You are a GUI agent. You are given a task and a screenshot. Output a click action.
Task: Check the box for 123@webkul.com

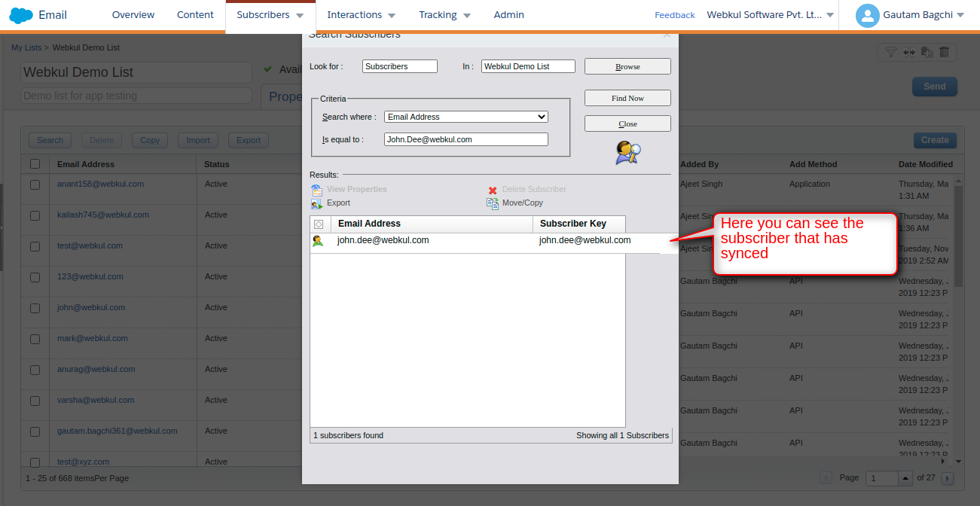coord(35,277)
